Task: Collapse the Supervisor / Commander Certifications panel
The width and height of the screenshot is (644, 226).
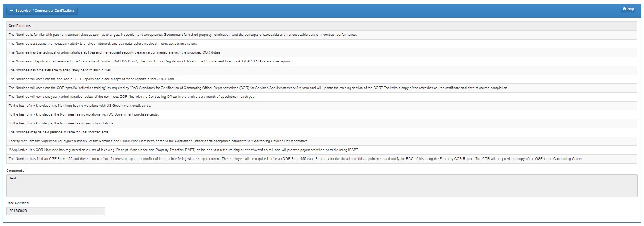Action: 42,11
